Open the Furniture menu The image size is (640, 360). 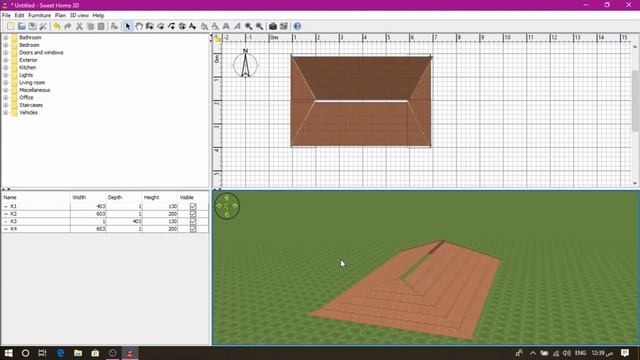point(40,15)
